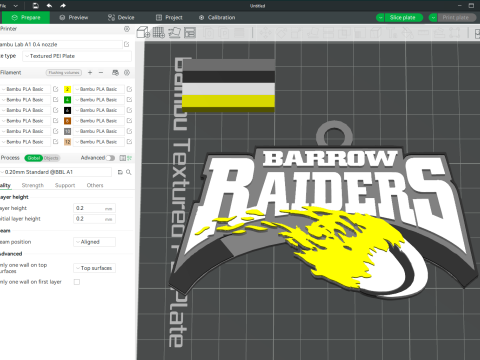Edit filament 10 preset via its edit icon
Viewport: 480px width, 360px height.
(x=129, y=131)
